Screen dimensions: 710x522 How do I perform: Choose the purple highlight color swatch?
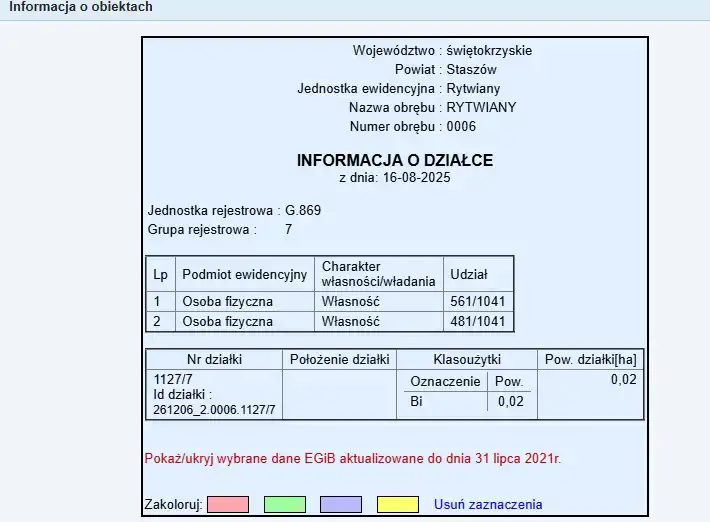click(341, 505)
